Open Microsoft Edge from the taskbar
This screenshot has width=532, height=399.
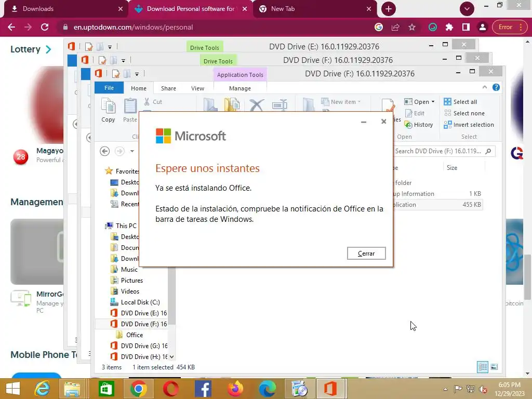268,388
